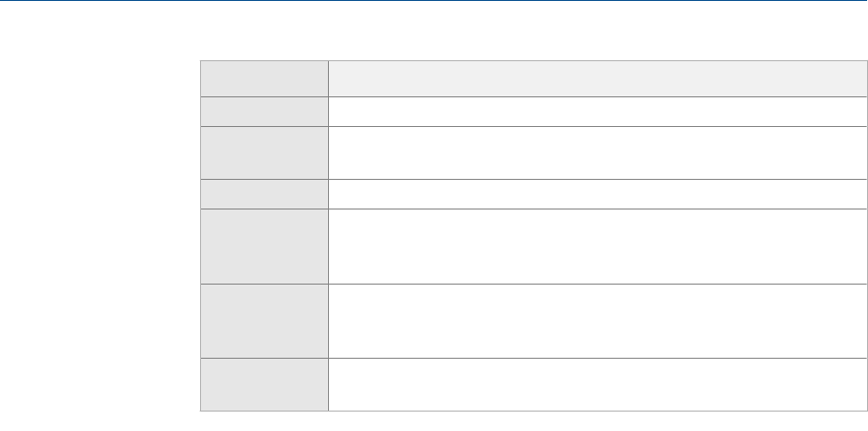Click the light-gray right header cell
Screen dimensions: 868x431
[x=591, y=79]
